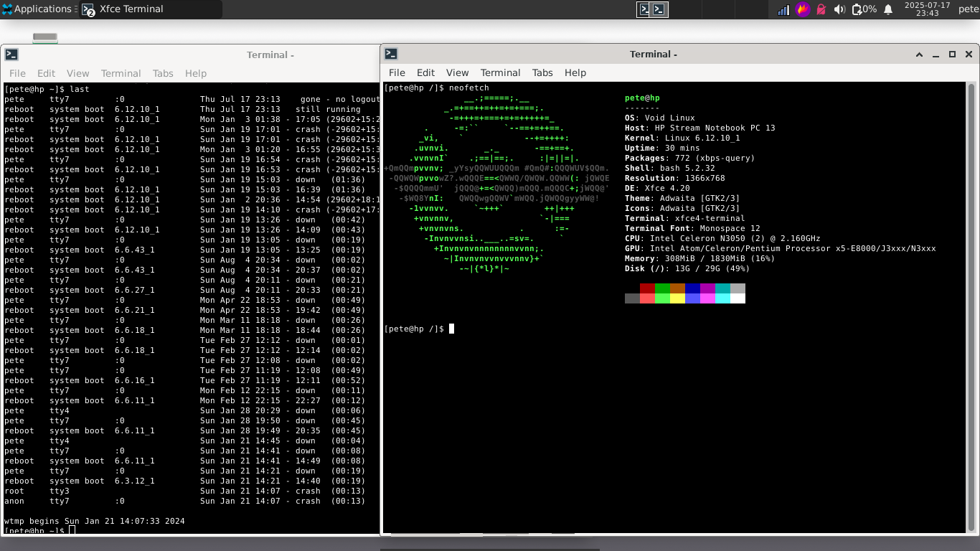The width and height of the screenshot is (980, 551).
Task: Open the Terminal menu in neofetch window
Action: pos(500,72)
